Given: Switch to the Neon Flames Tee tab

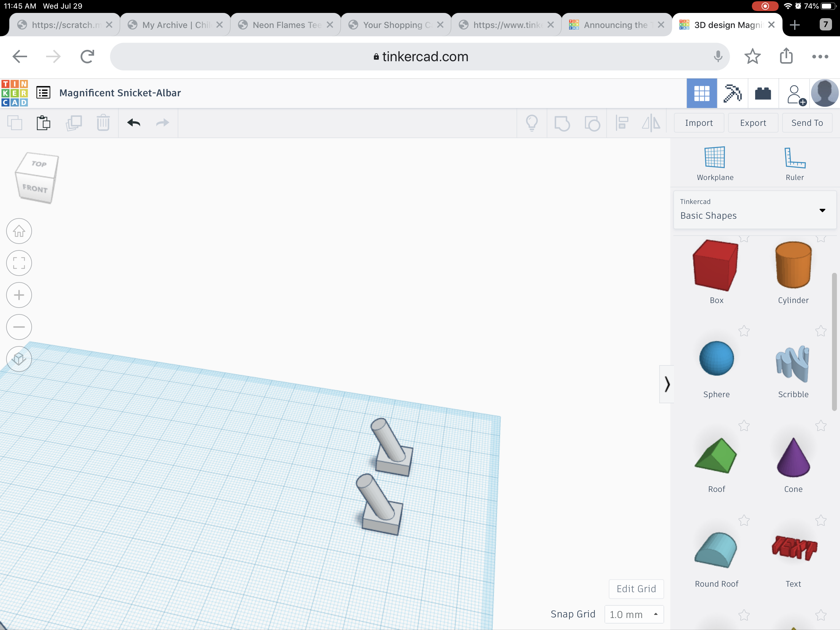Looking at the screenshot, I should (286, 25).
